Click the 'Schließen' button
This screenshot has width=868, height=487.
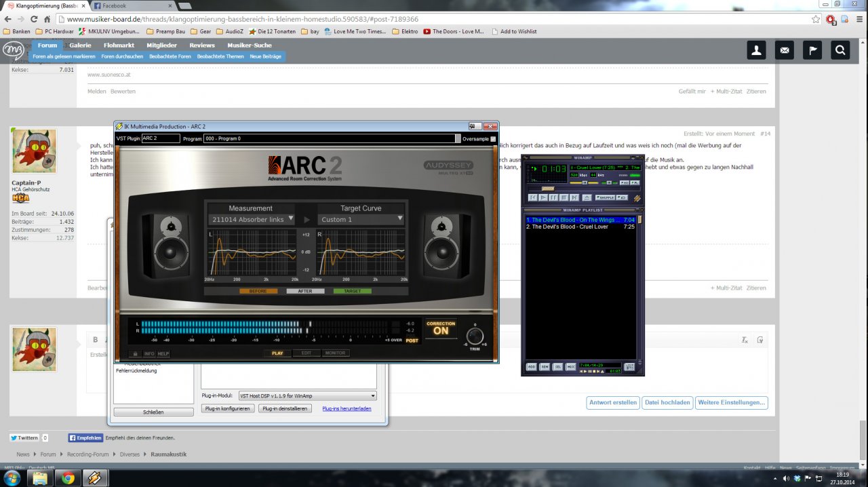coord(153,412)
